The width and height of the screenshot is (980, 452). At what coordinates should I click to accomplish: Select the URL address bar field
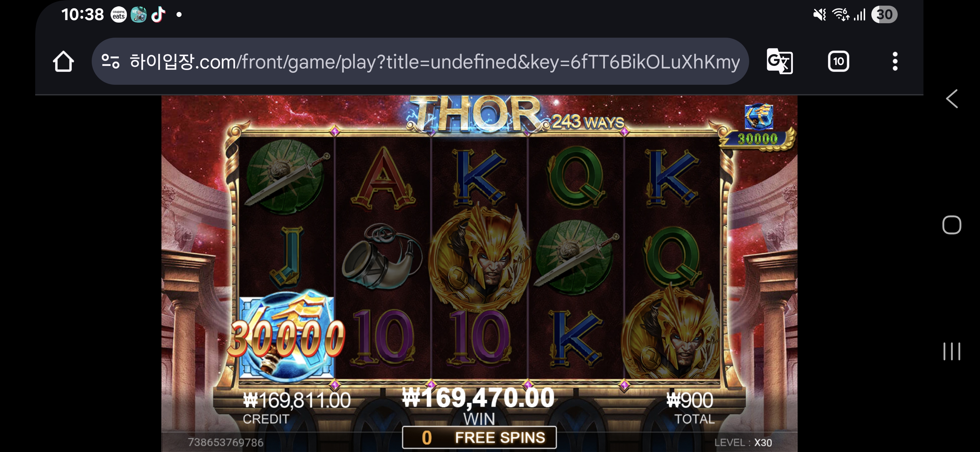click(x=420, y=61)
